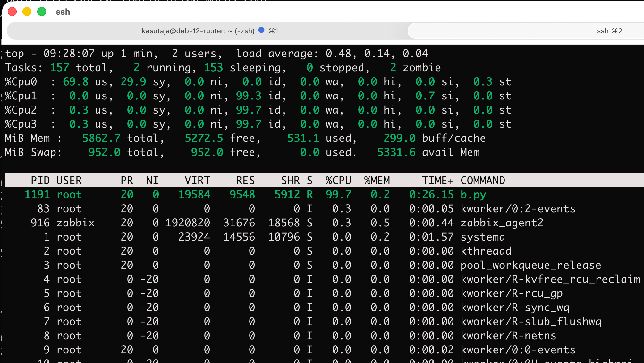
Task: Close the ssh terminal window
Action: [x=12, y=12]
